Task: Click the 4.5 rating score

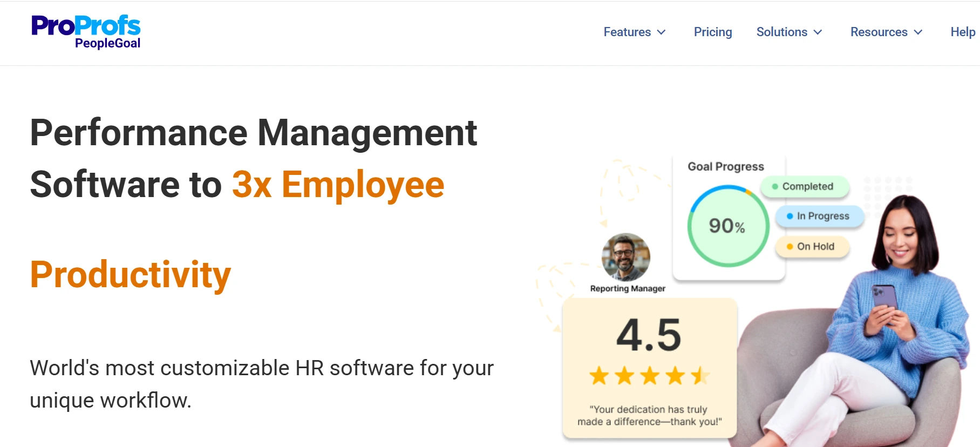Action: [649, 335]
